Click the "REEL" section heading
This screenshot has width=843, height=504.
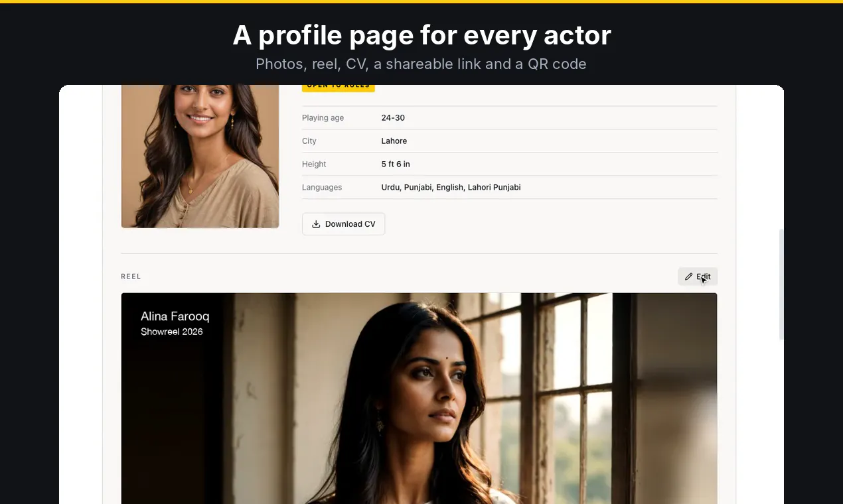[x=131, y=277]
